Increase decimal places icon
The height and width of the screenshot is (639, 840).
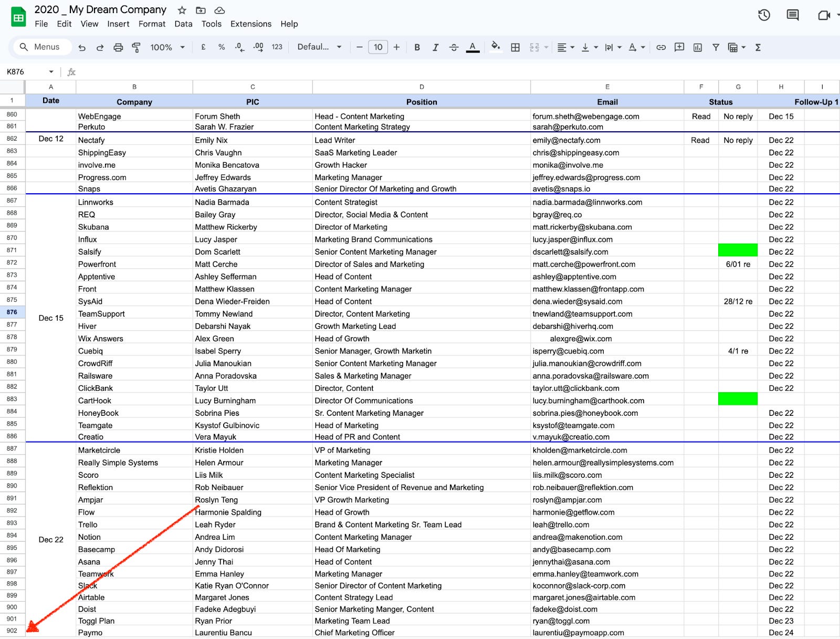[x=258, y=47]
